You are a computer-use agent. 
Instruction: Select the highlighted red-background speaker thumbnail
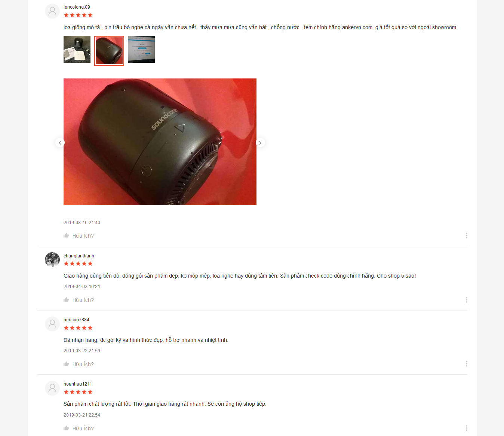[109, 51]
